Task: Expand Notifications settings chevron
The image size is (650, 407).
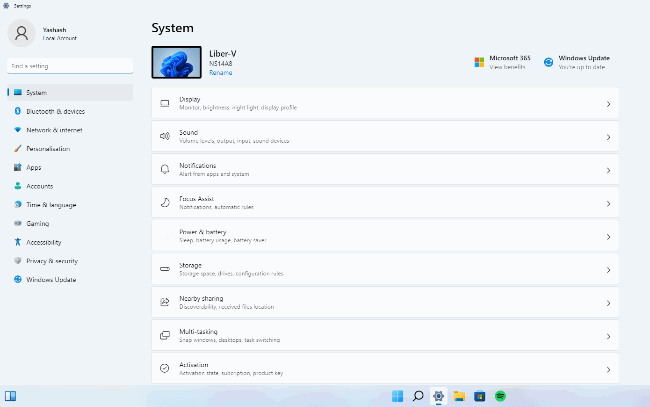Action: click(x=608, y=170)
